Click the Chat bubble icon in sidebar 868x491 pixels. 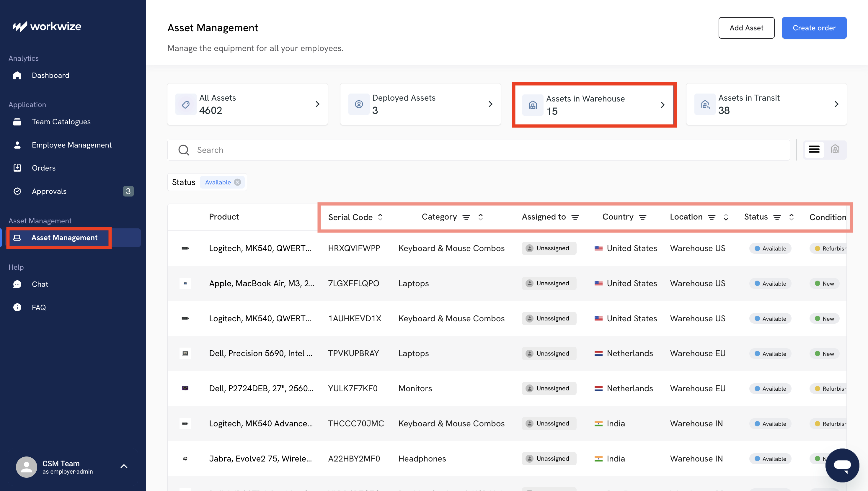(x=17, y=284)
